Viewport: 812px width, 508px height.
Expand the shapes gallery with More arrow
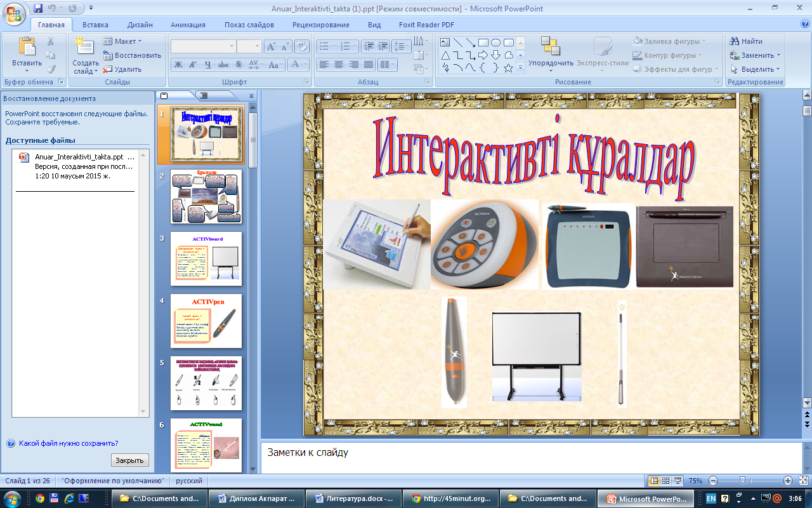521,68
